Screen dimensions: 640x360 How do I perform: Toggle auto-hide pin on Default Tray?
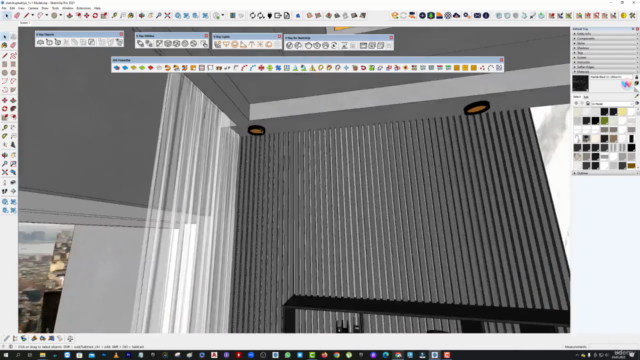pyautogui.click(x=633, y=29)
